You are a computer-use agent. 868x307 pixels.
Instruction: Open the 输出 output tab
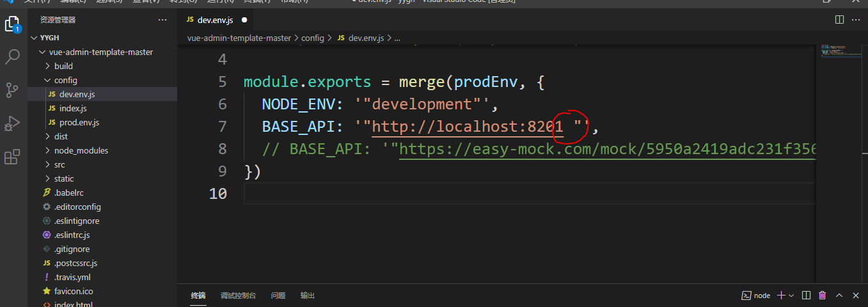[x=308, y=295]
